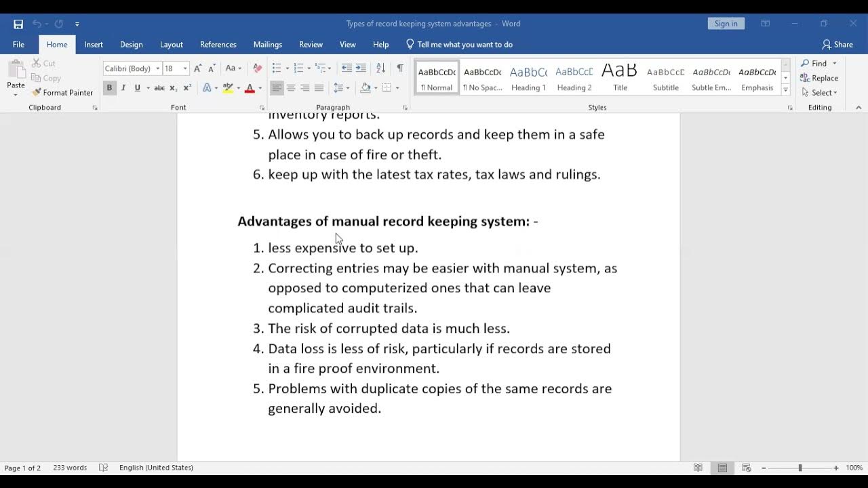Toggle the numbered list button
The height and width of the screenshot is (488, 868).
(298, 68)
